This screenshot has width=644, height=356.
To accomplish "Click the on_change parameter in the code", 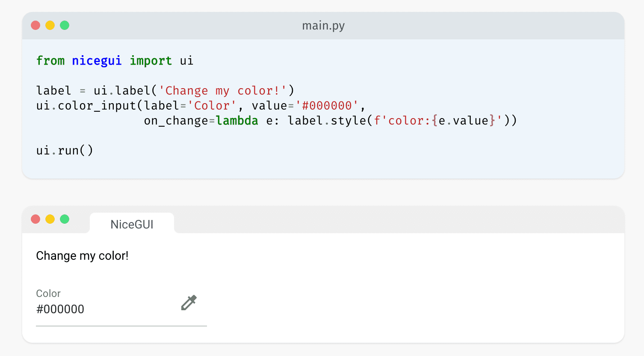I will pyautogui.click(x=176, y=121).
